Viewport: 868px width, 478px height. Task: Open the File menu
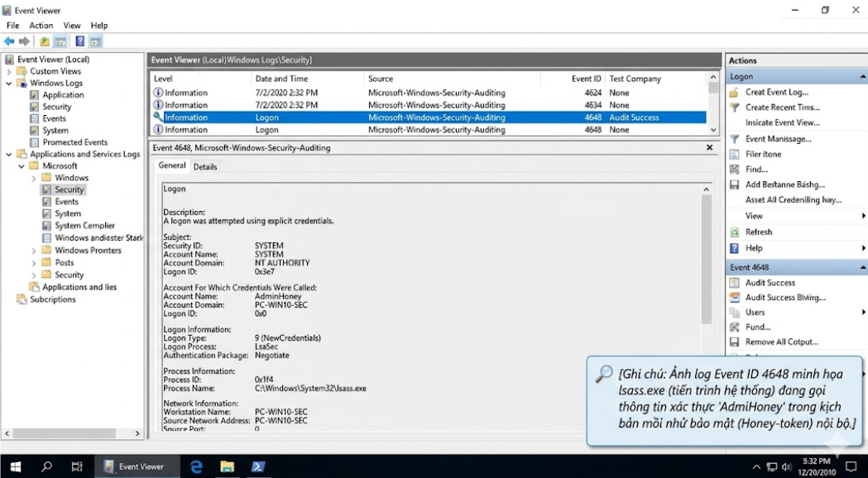point(12,26)
